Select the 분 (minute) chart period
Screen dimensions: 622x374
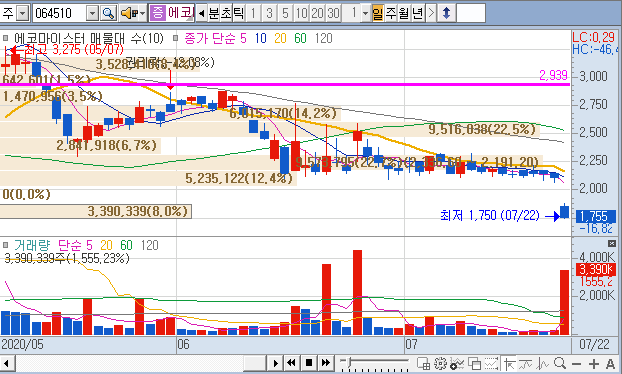tap(213, 13)
